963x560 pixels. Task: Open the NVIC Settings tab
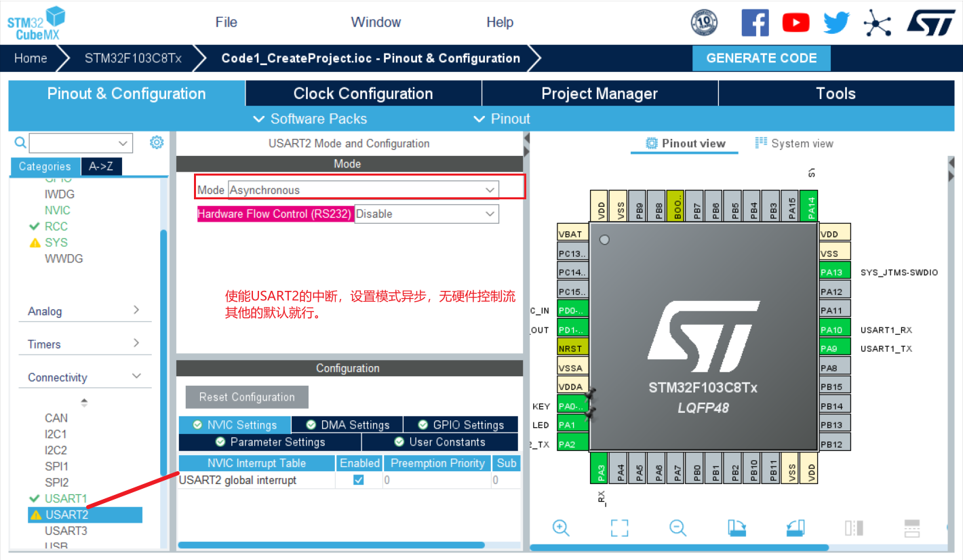point(235,425)
